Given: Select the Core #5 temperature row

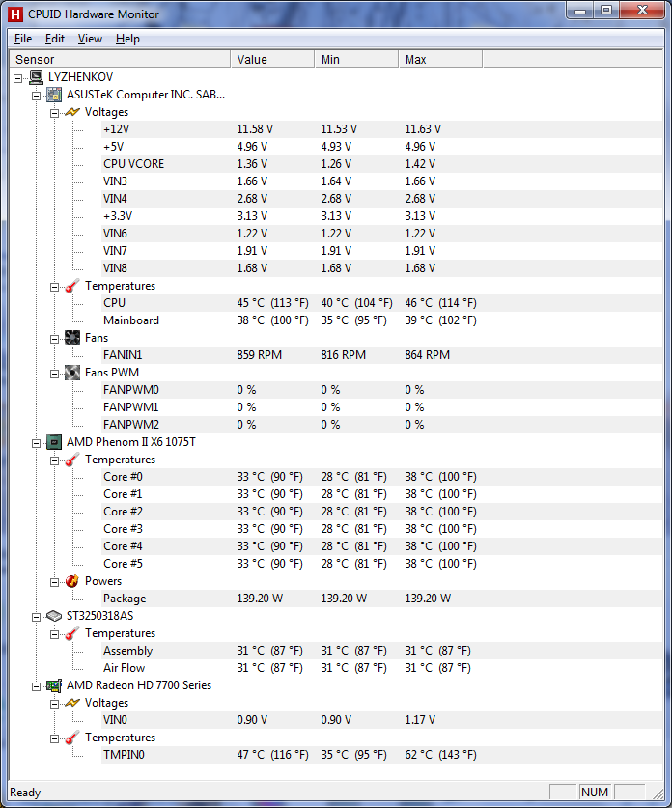Looking at the screenshot, I should pyautogui.click(x=382, y=564).
